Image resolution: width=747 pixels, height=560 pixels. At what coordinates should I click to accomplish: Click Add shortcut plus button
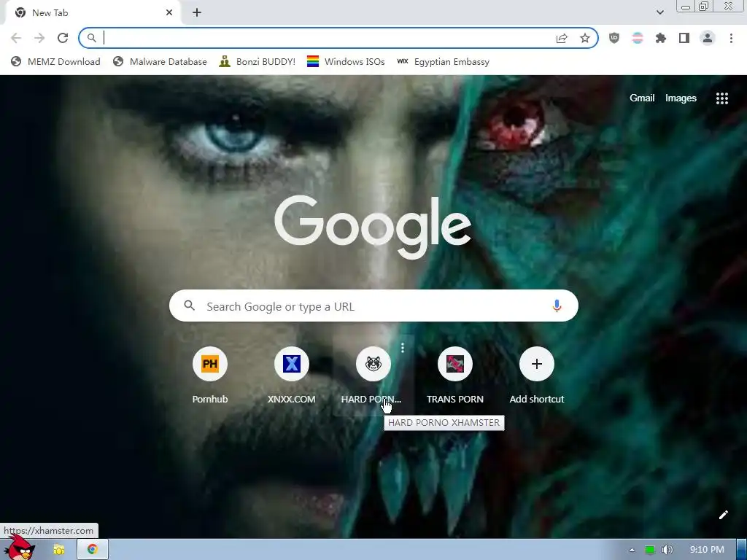pyautogui.click(x=536, y=364)
